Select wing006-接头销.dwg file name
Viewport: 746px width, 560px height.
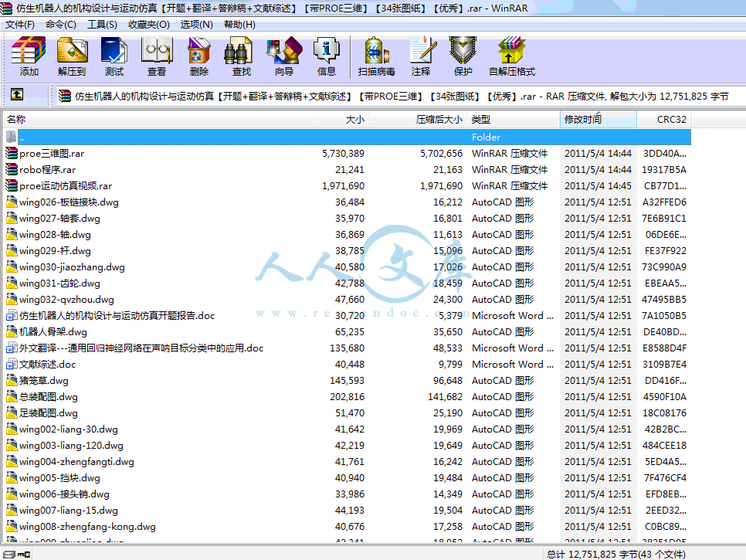tap(64, 494)
